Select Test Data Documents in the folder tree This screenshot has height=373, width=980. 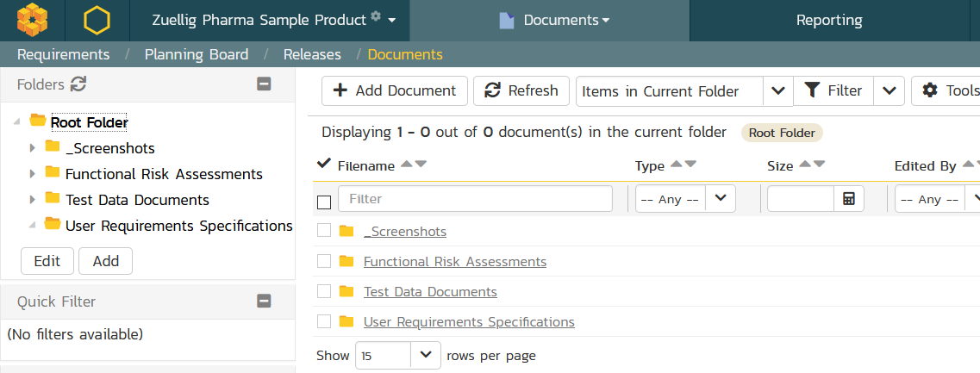137,200
